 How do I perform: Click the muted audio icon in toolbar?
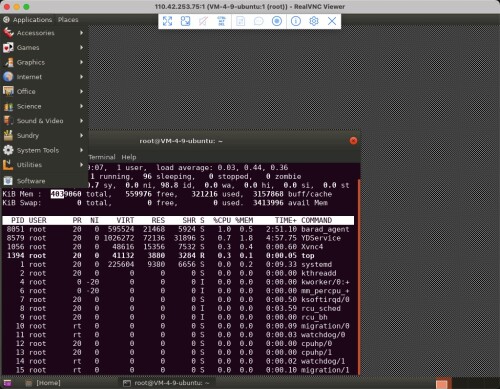(203, 21)
